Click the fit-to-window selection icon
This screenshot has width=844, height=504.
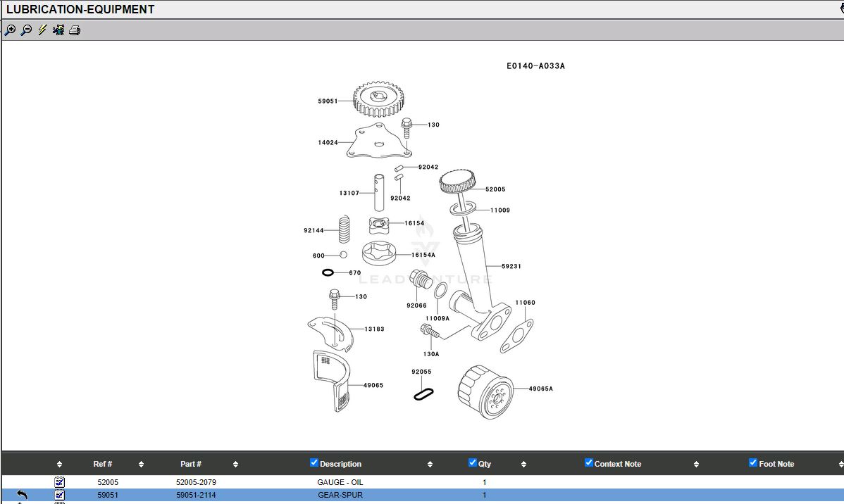coord(58,30)
